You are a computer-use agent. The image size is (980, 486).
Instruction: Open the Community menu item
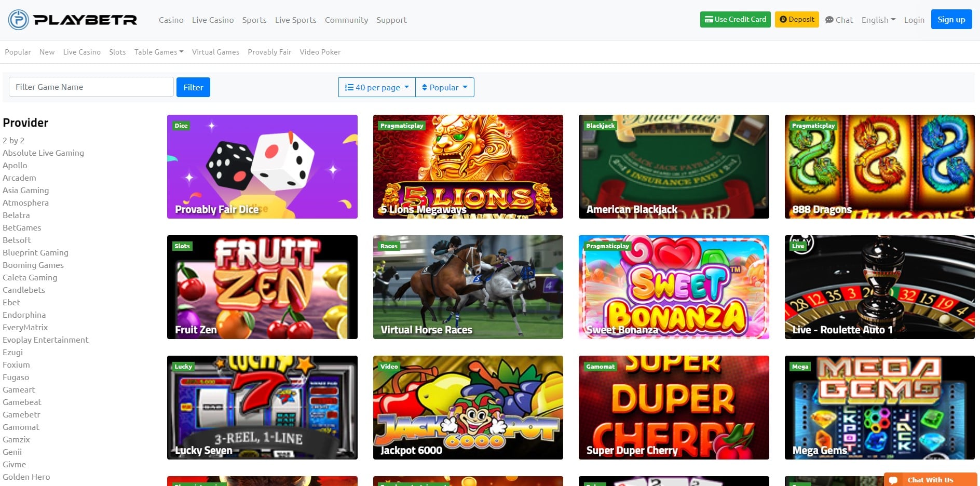click(x=346, y=20)
